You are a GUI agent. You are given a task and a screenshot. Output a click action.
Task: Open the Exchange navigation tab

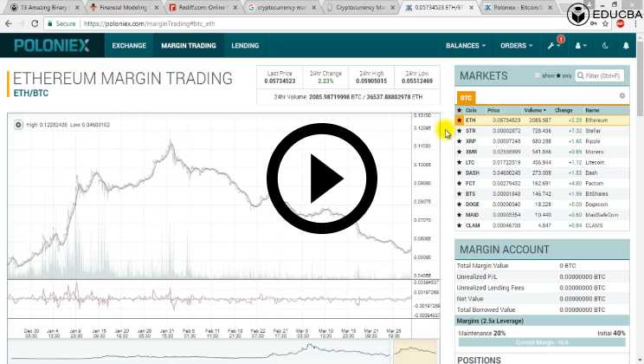(x=129, y=45)
